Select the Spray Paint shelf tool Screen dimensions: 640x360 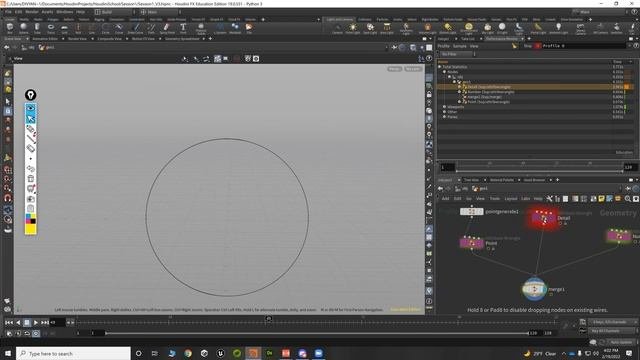pos(167,28)
